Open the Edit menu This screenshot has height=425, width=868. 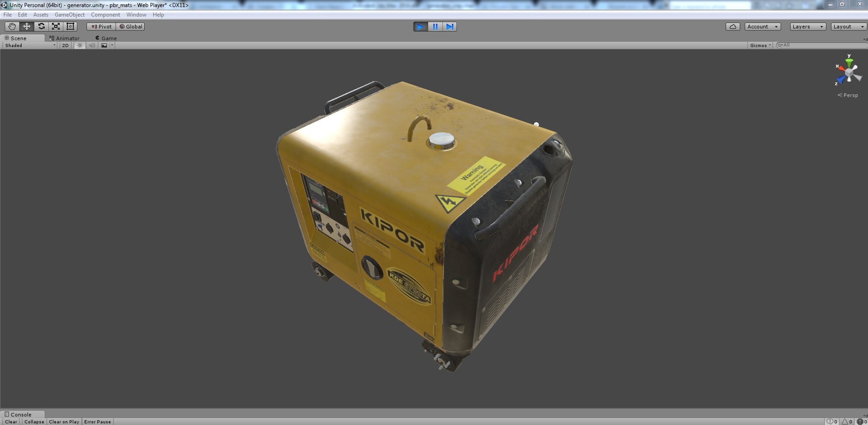click(23, 15)
